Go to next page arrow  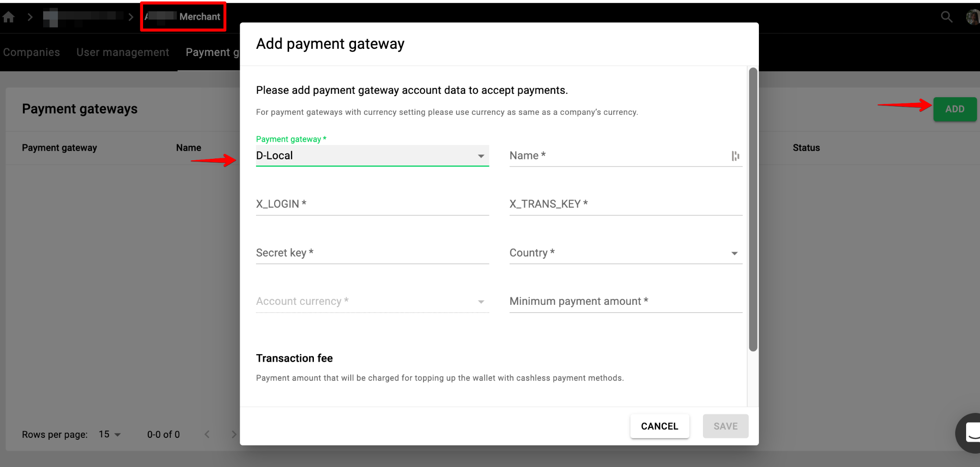pos(234,434)
